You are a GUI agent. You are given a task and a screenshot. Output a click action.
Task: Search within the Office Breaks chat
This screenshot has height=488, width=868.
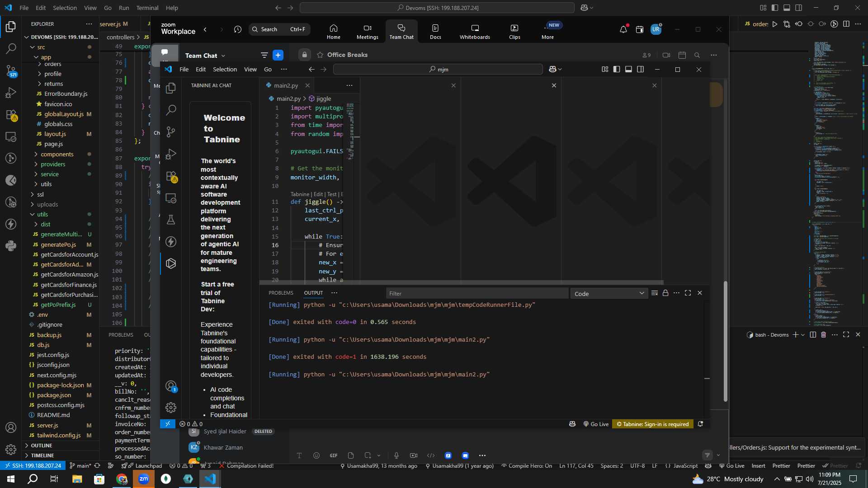tap(697, 55)
